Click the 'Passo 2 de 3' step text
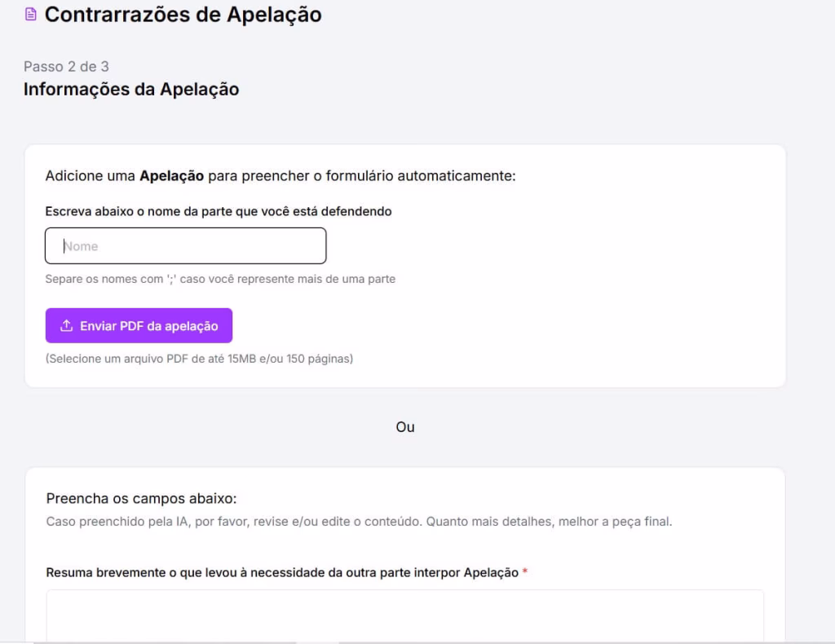 tap(66, 67)
